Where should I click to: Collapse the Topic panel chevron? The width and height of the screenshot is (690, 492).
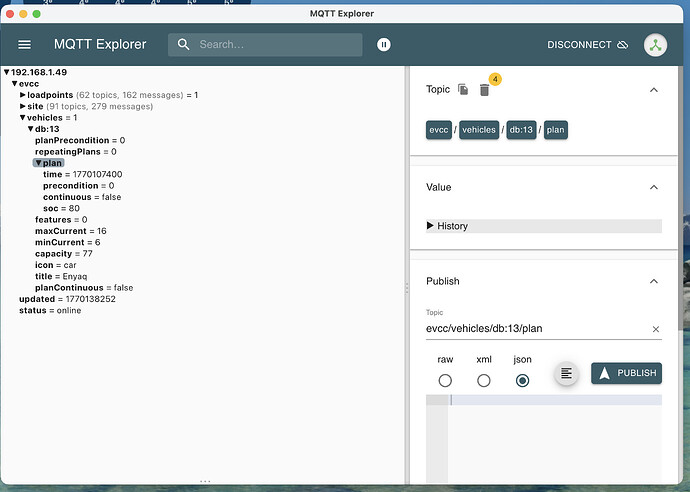point(654,90)
